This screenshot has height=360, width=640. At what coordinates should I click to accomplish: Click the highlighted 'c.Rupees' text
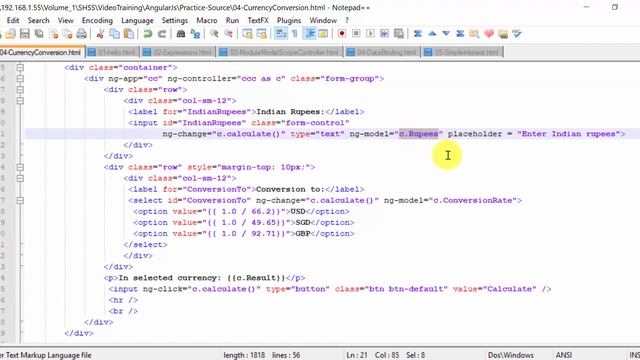pyautogui.click(x=418, y=134)
